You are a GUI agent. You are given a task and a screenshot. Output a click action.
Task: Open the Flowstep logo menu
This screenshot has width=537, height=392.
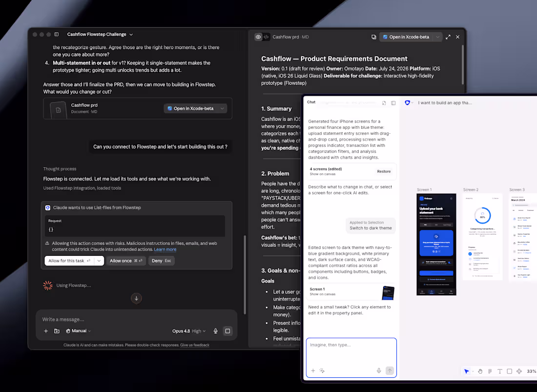pyautogui.click(x=409, y=103)
